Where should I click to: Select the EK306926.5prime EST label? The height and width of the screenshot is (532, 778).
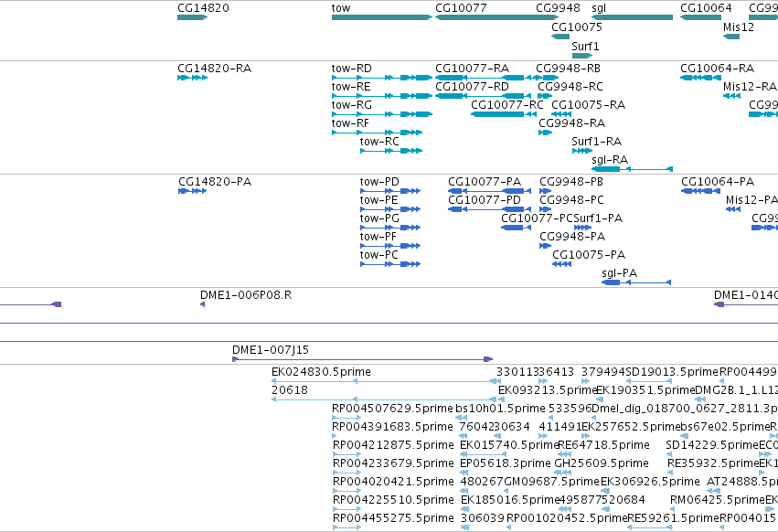[650, 482]
